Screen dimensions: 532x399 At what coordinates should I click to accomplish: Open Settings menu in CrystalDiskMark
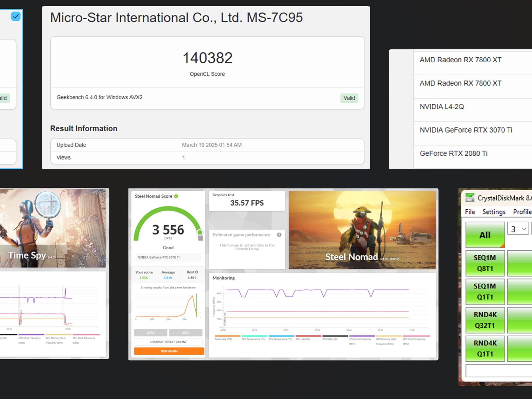tap(494, 212)
